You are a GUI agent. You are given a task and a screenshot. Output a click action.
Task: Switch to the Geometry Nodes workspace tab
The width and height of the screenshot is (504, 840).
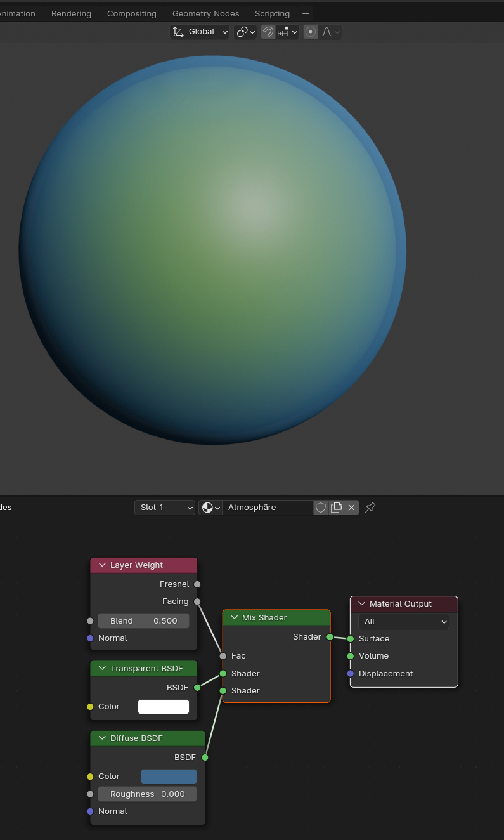point(205,13)
